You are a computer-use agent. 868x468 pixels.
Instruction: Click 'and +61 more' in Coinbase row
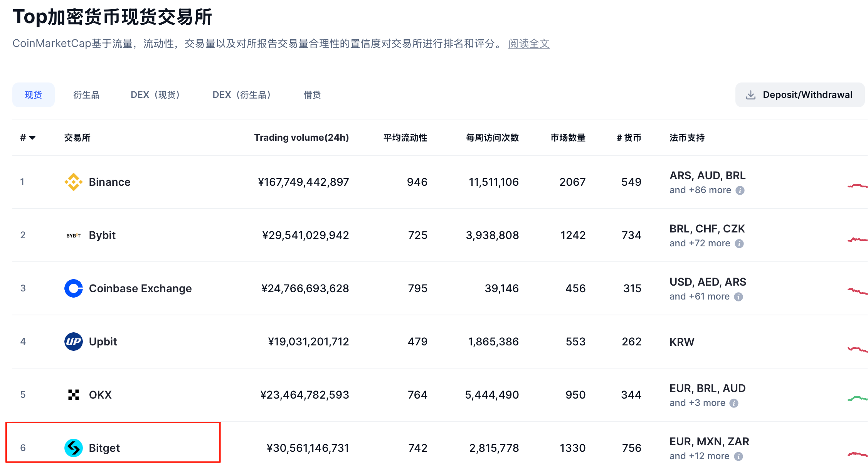[700, 296]
